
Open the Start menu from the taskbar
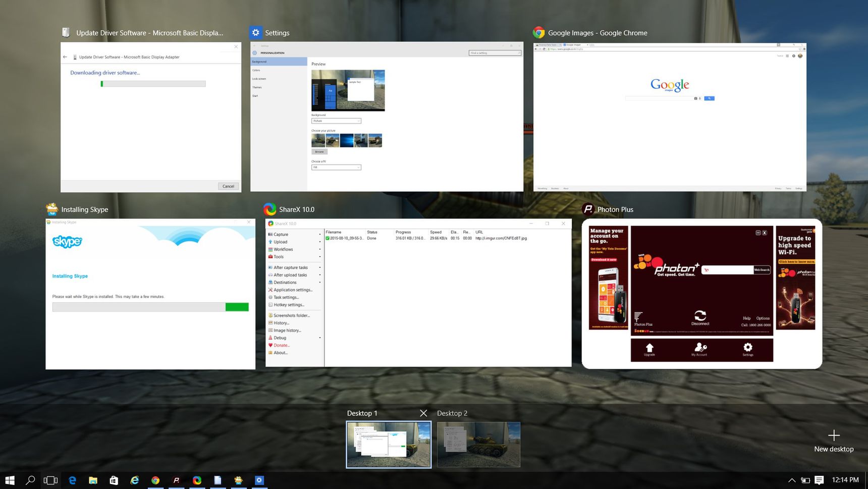(x=10, y=480)
